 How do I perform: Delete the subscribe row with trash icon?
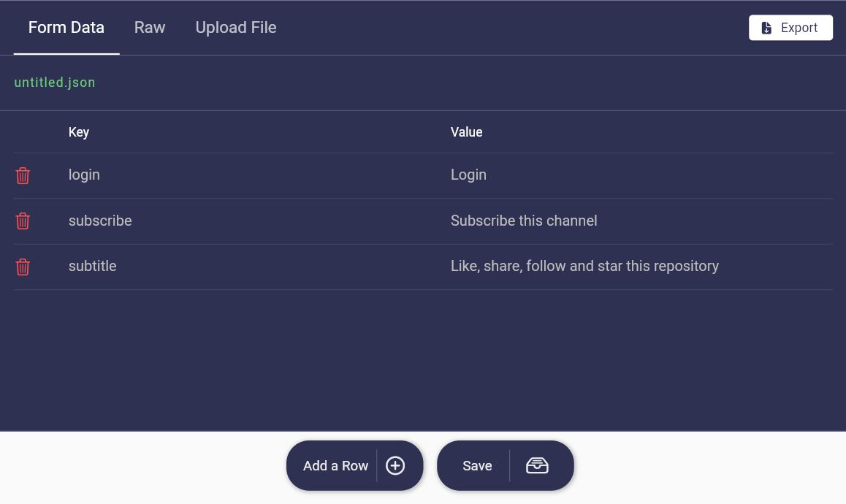tap(23, 221)
